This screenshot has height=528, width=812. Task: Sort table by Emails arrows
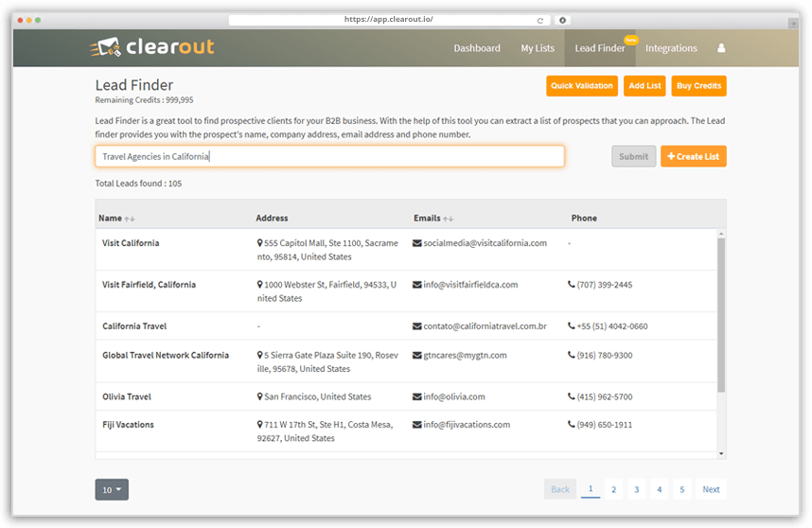448,219
